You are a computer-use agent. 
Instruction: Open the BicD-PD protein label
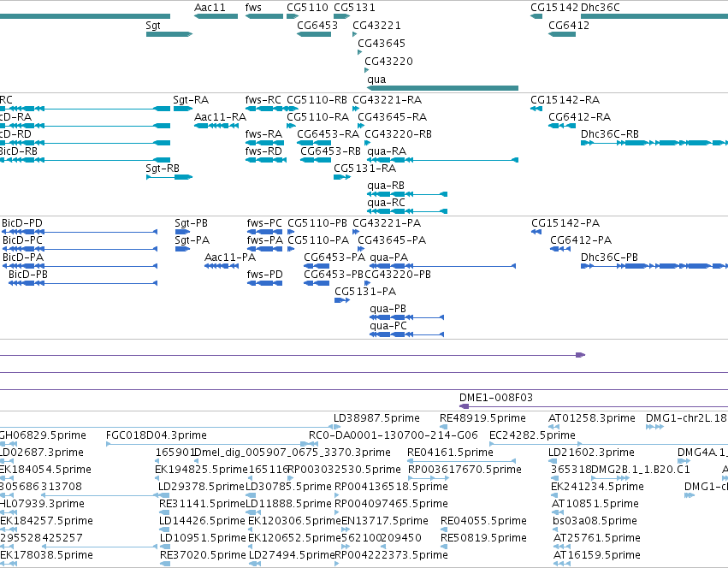22,223
